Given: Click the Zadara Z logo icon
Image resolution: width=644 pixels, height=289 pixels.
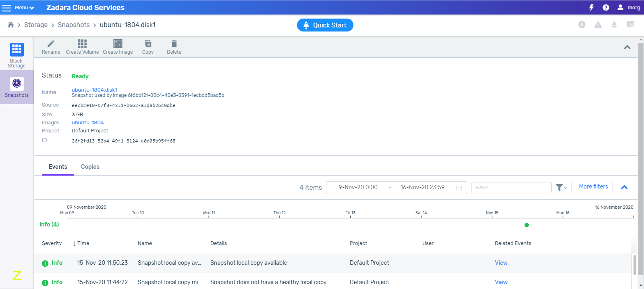Looking at the screenshot, I should 17,276.
